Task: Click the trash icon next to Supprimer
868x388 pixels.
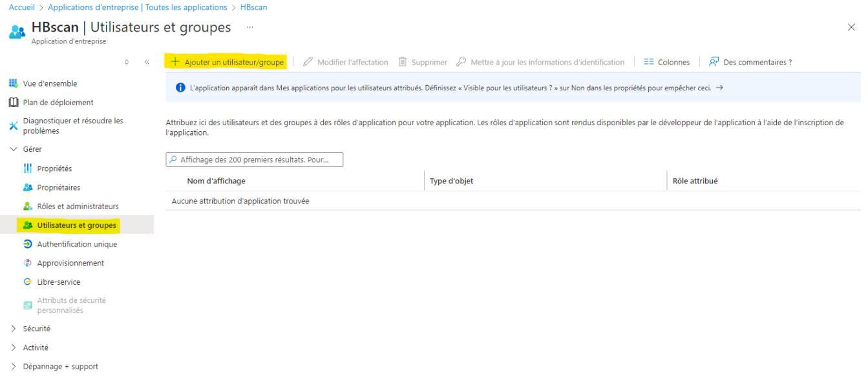Action: point(403,62)
